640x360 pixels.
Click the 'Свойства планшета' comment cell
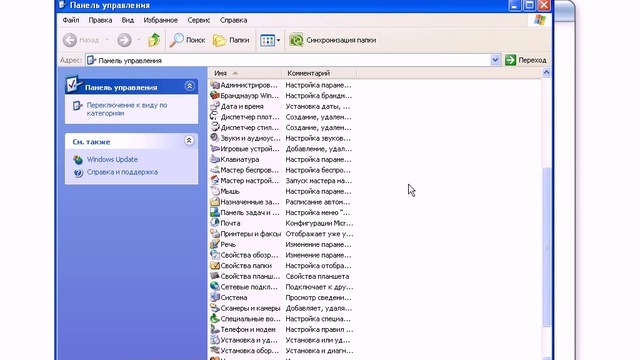tap(317, 276)
